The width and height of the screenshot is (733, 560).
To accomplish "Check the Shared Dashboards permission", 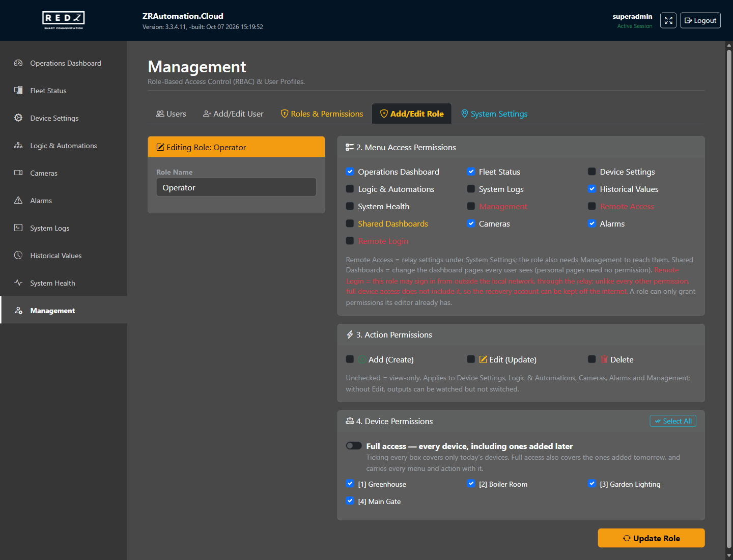I will 350,223.
